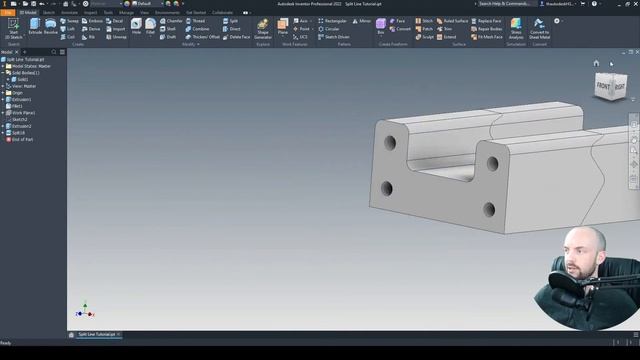
Task: Choose the Chamfer tool
Action: point(171,21)
